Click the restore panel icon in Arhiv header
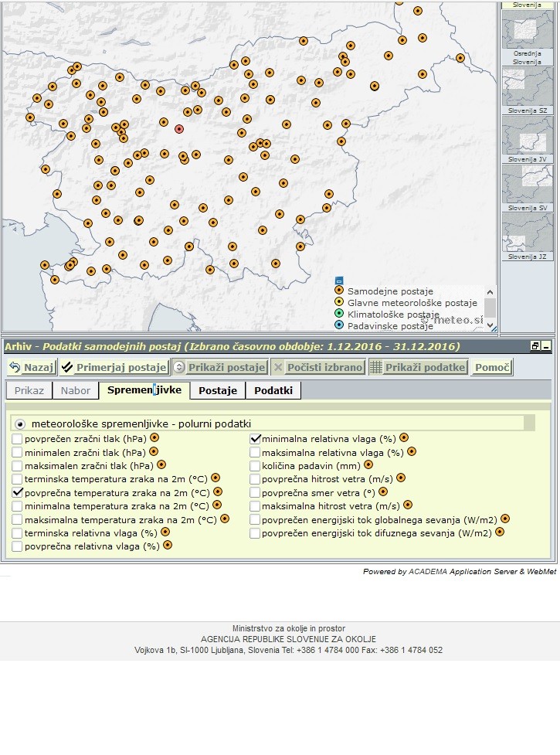 coord(535,346)
